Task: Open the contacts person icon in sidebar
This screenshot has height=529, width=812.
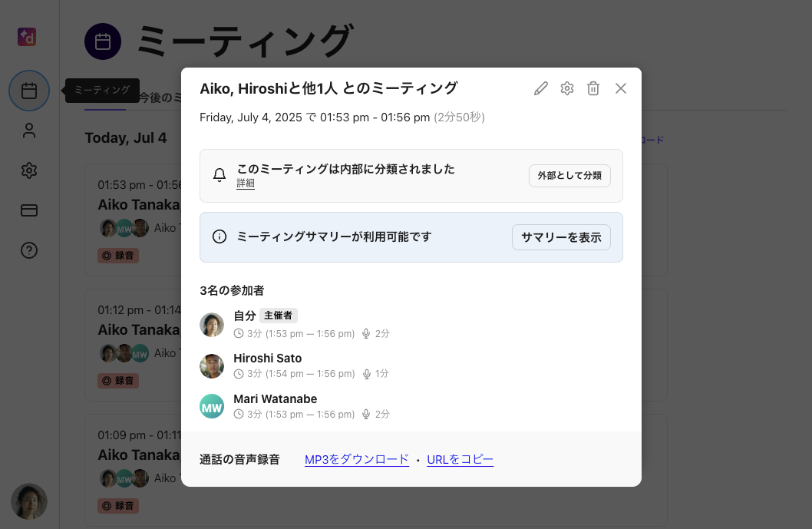Action: [29, 131]
